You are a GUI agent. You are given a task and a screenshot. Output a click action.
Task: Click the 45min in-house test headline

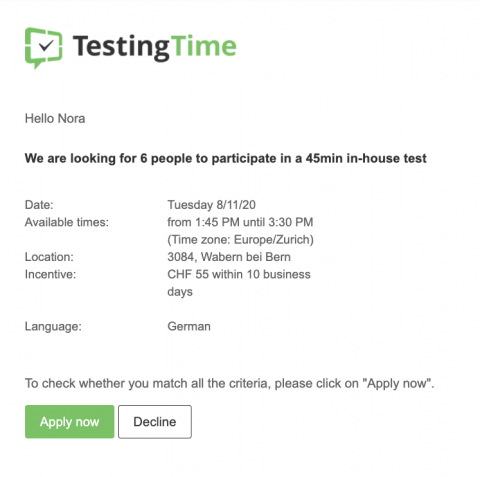tap(226, 158)
